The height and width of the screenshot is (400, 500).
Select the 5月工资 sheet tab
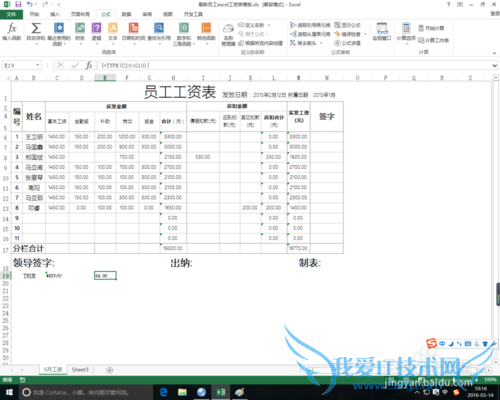tap(53, 370)
